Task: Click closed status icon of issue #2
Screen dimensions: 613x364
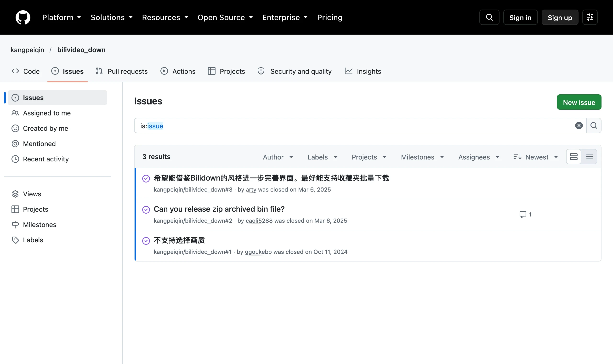Action: click(146, 210)
